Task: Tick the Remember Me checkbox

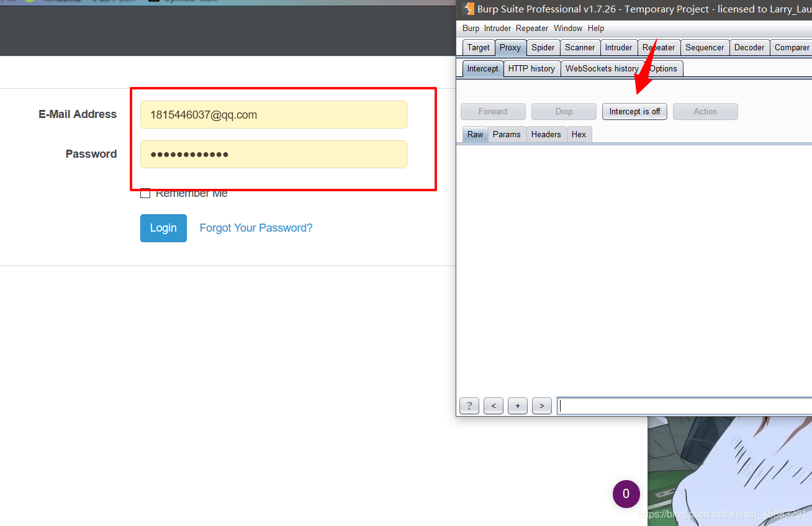Action: [x=145, y=193]
